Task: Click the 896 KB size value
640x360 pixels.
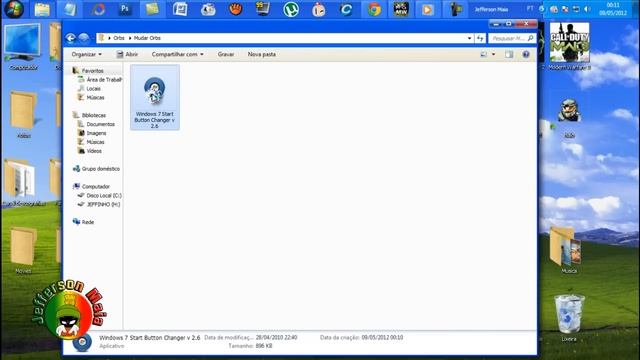Action: click(x=264, y=346)
